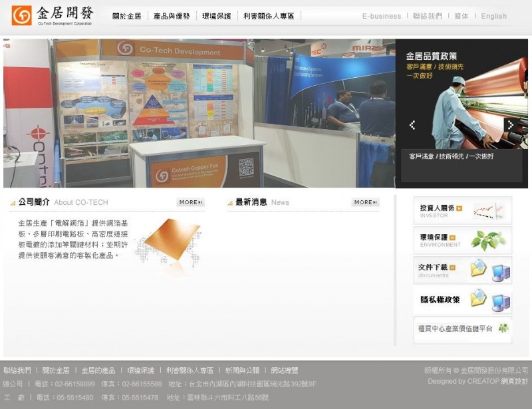532x409 pixels.
Task: Click 最新消息 section heading
Action: [x=251, y=202]
